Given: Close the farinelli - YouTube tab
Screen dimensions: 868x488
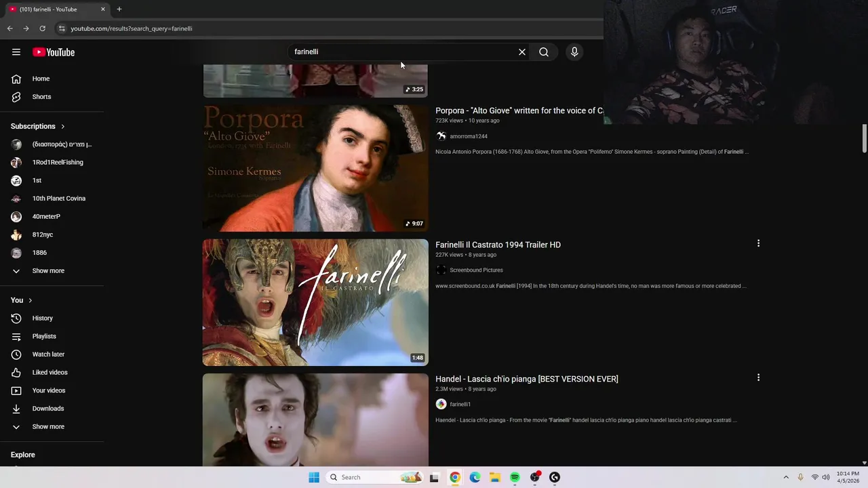Looking at the screenshot, I should coord(103,9).
